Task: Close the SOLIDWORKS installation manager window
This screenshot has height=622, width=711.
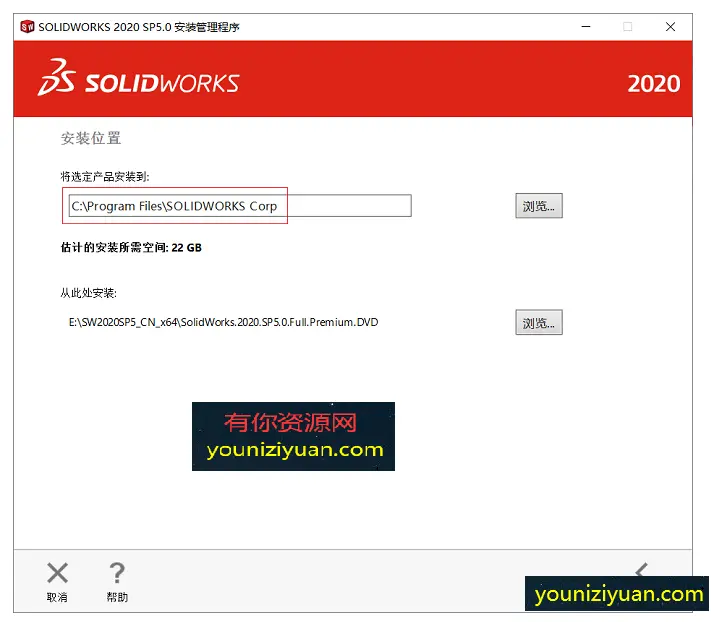Action: click(671, 27)
